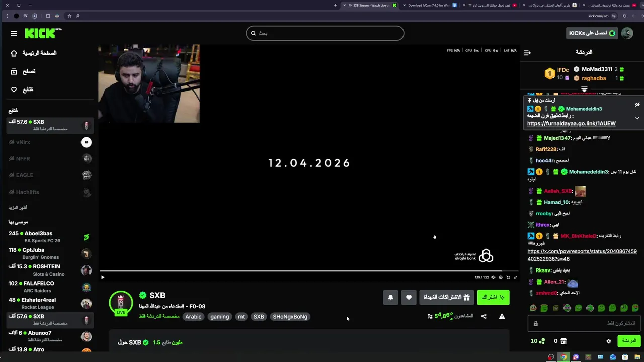
Task: Click the Get KICKs button
Action: point(592,33)
